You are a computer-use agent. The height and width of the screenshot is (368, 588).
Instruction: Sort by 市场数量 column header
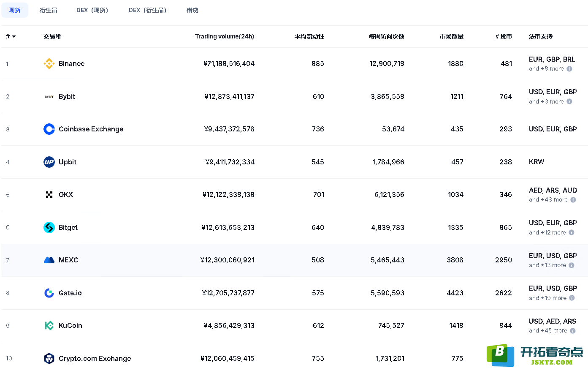(452, 36)
